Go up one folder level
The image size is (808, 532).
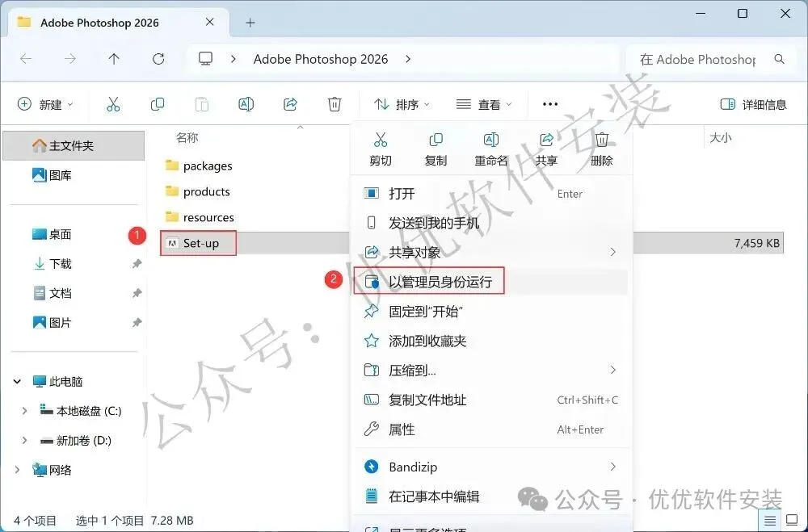114,59
